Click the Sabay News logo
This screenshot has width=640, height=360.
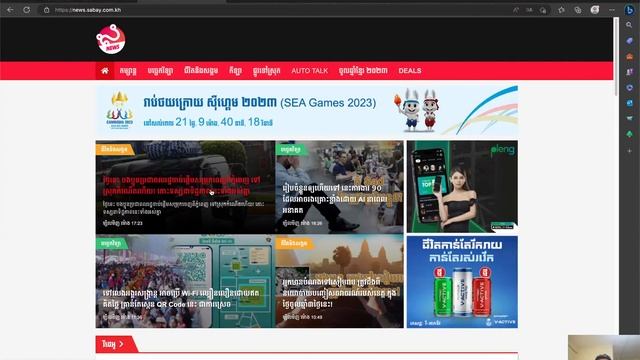pos(111,39)
